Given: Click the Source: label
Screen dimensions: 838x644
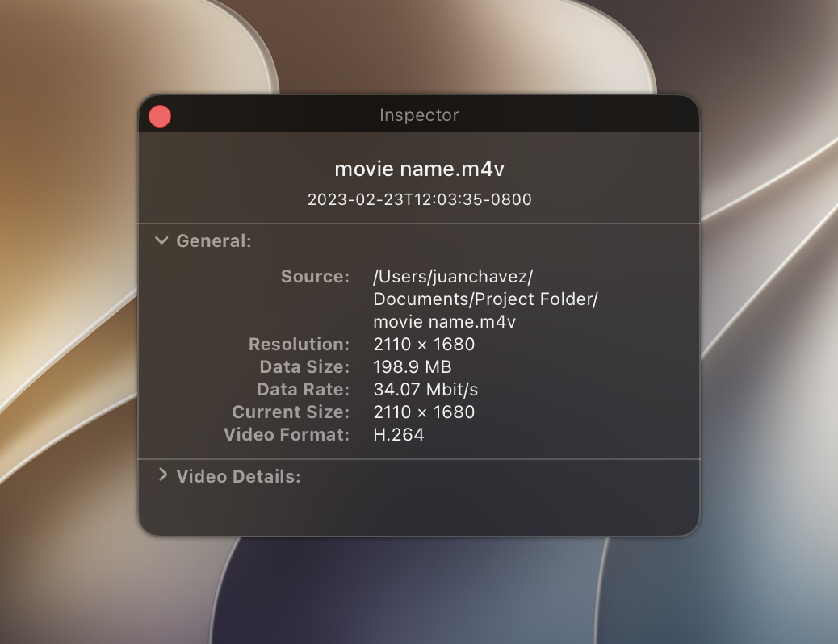Looking at the screenshot, I should 316,276.
